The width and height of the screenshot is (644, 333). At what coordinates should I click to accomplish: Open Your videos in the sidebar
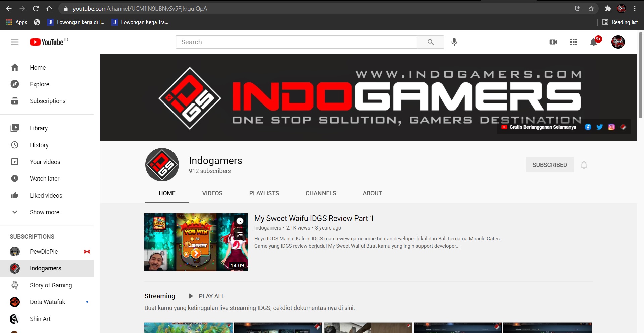(47, 162)
